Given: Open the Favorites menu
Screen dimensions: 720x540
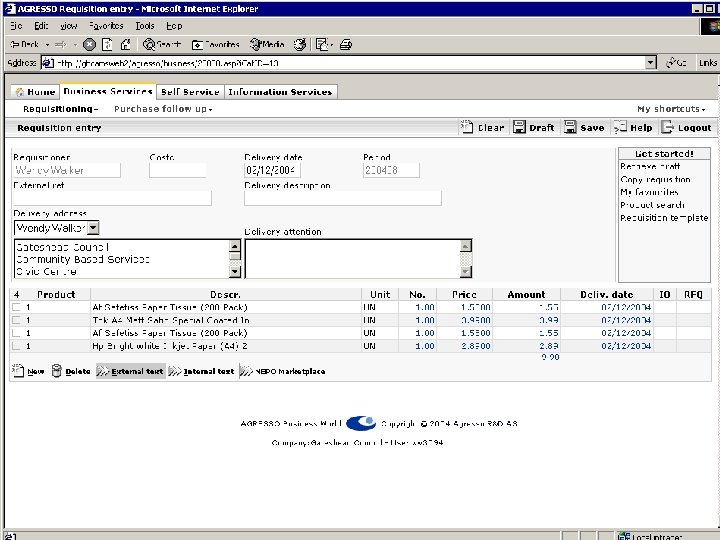Looking at the screenshot, I should coord(106,26).
